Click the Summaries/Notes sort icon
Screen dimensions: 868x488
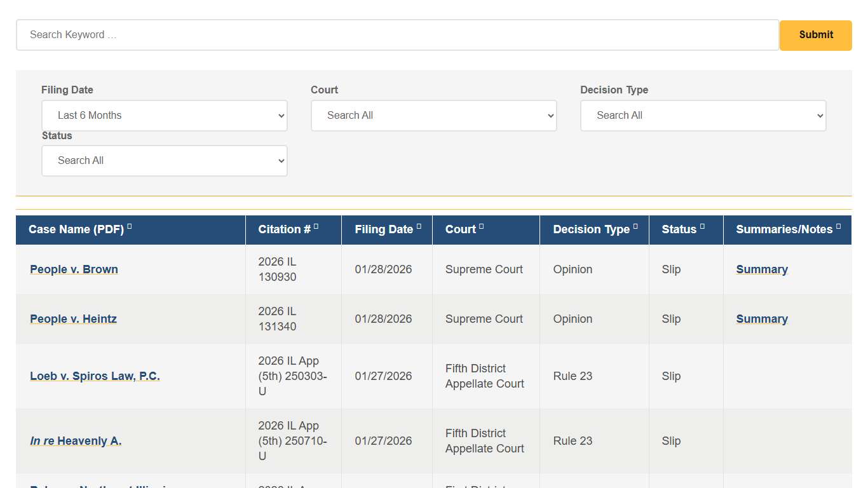click(x=838, y=226)
